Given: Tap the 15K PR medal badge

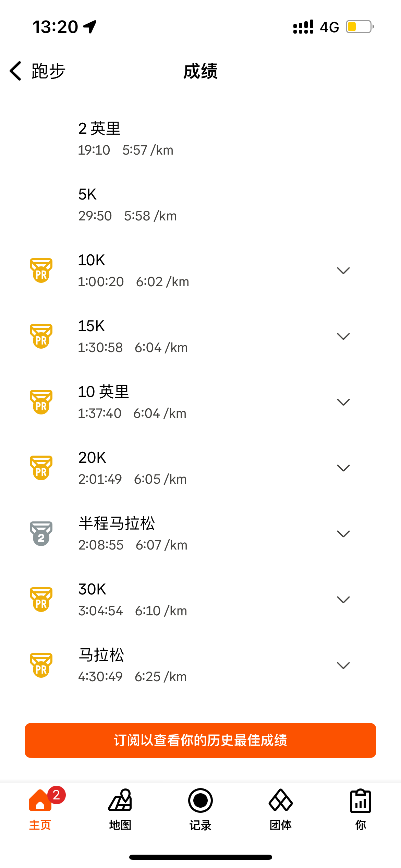Looking at the screenshot, I should [x=41, y=336].
